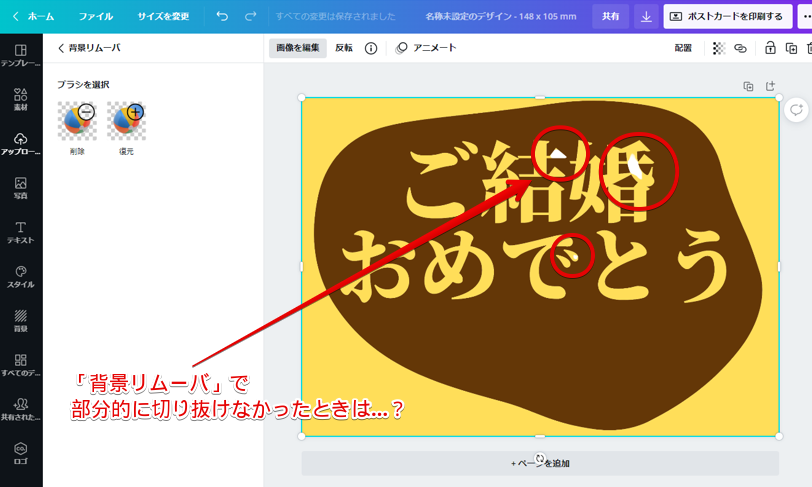This screenshot has height=487, width=812.
Task: Click 反転 flip option
Action: pos(344,48)
